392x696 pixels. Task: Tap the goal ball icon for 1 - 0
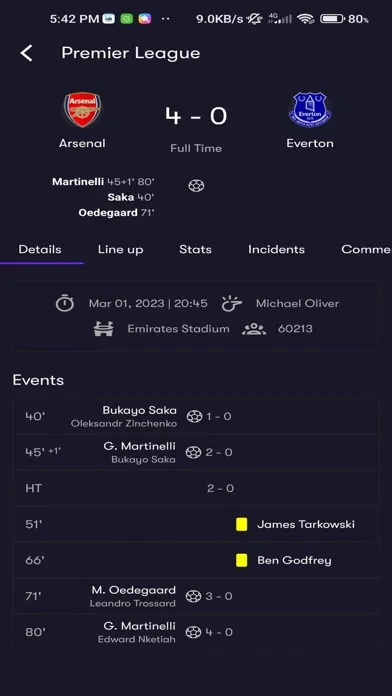194,416
